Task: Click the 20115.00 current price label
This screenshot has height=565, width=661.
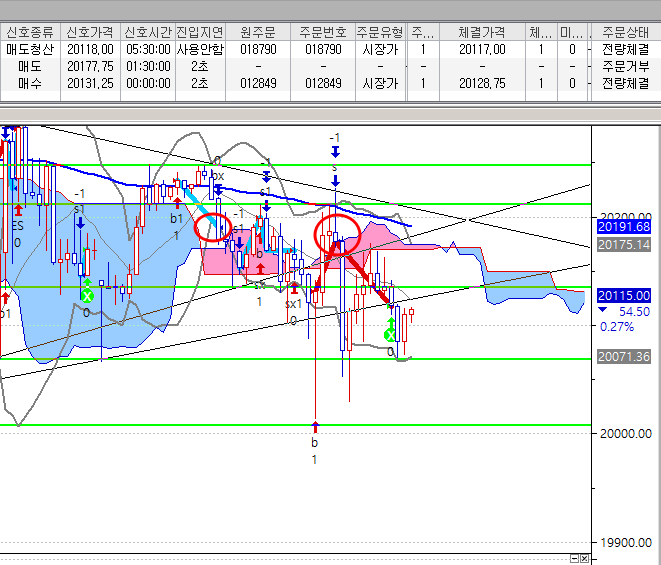Action: click(623, 296)
